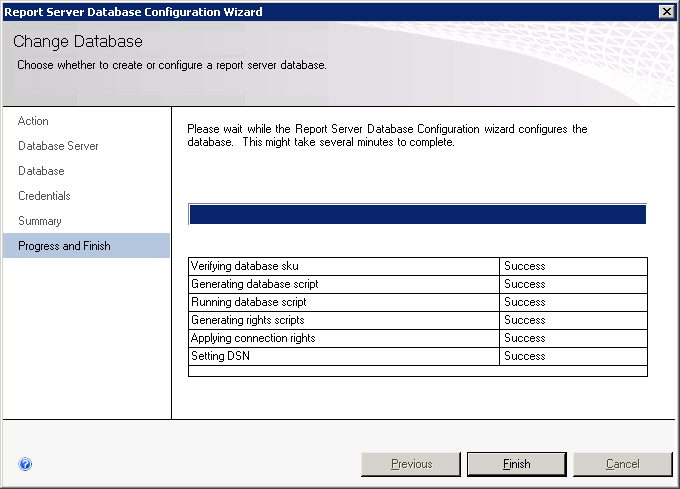Click Success status beside Setting DSN
The height and width of the screenshot is (489, 680).
524,356
